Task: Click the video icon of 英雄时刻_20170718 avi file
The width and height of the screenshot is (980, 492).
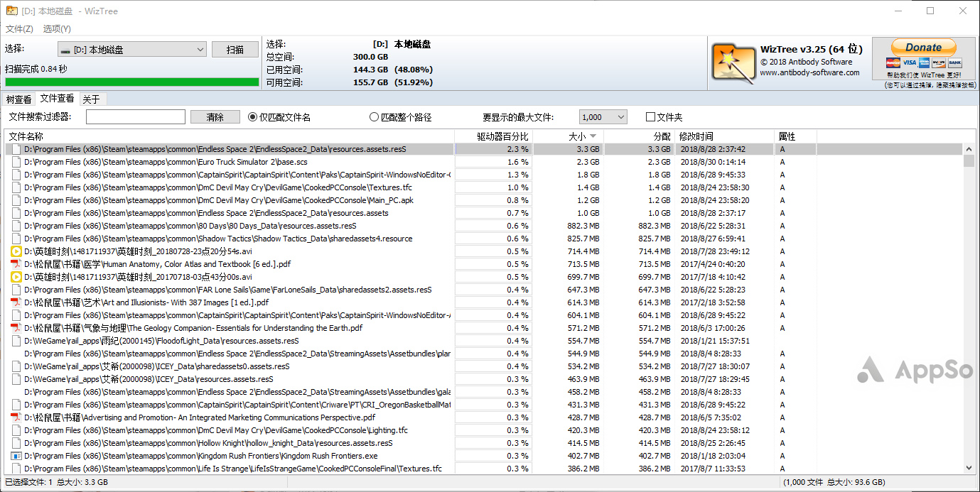Action: tap(16, 277)
